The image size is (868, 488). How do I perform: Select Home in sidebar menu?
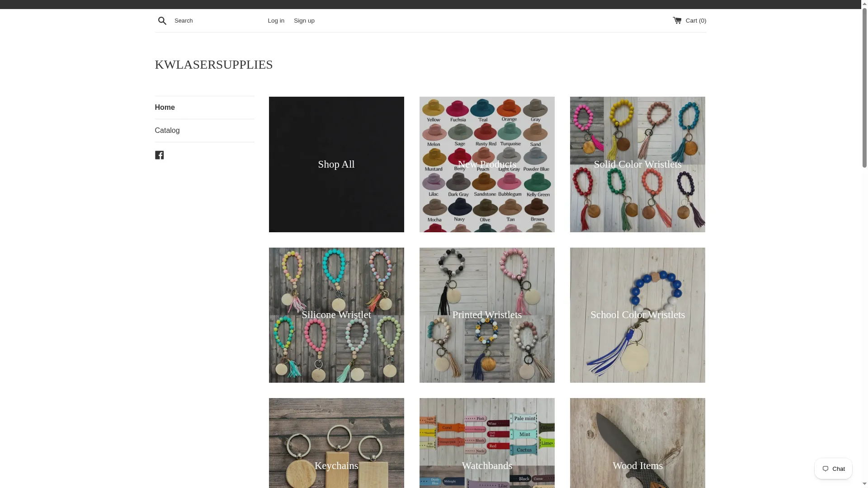tap(204, 108)
